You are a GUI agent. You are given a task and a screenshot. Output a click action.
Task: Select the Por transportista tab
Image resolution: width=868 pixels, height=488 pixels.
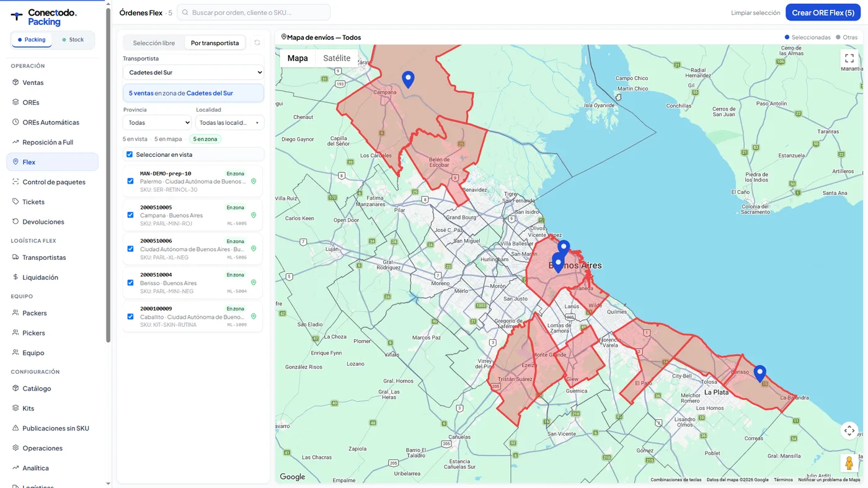point(215,43)
